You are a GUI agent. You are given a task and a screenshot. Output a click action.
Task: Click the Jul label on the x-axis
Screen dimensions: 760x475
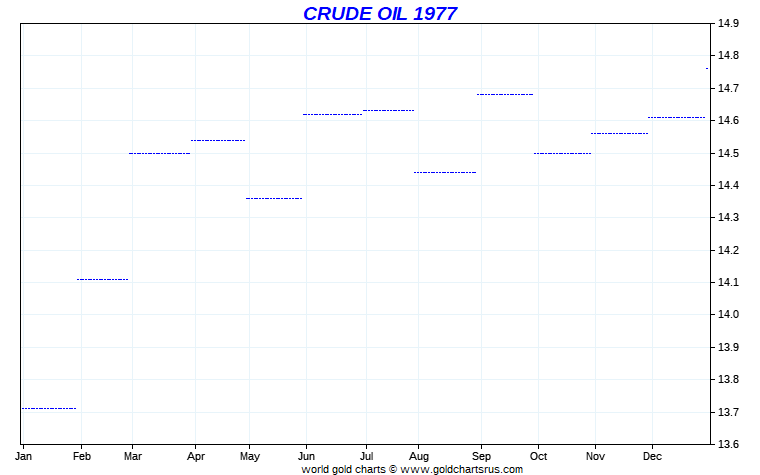point(366,457)
